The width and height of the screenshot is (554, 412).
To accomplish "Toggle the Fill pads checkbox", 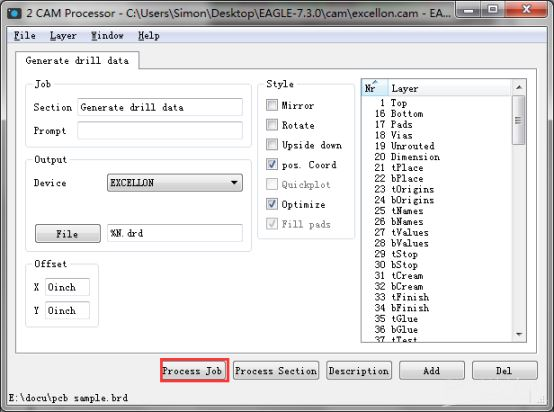I will tap(272, 224).
